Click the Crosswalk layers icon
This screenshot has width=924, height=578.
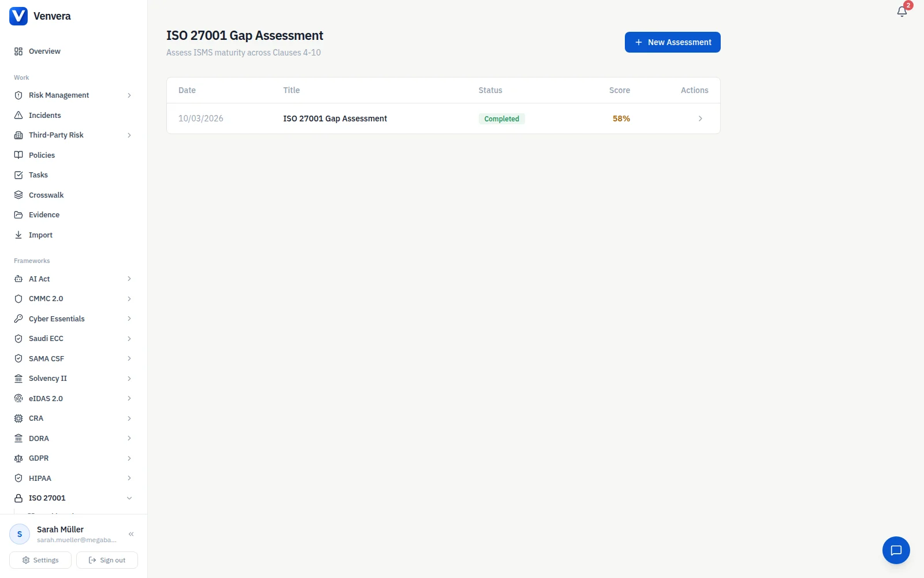tap(18, 195)
